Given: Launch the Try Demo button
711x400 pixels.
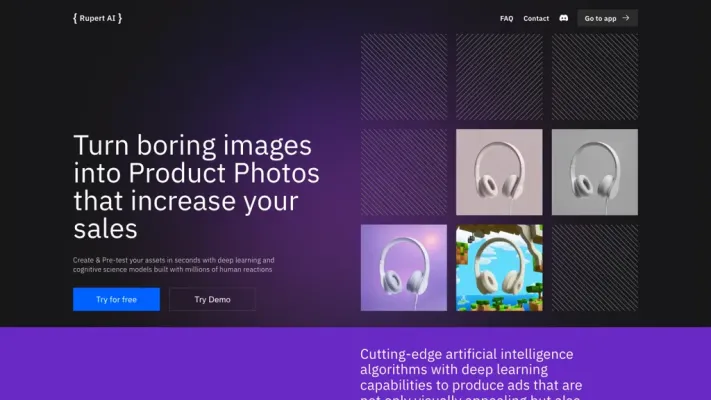Looking at the screenshot, I should coord(212,299).
